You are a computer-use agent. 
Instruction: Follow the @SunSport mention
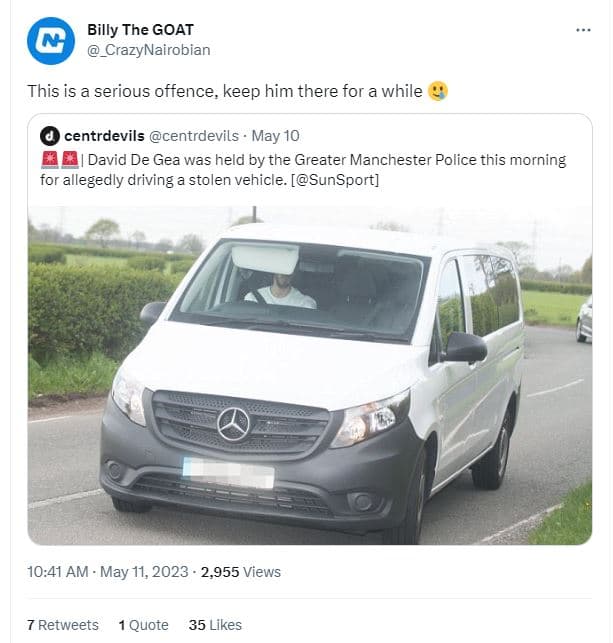(x=336, y=180)
